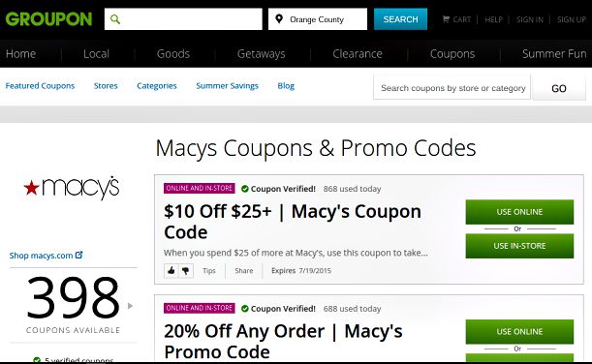Click the green magnifier search icon
The width and height of the screenshot is (592, 364).
(x=115, y=19)
